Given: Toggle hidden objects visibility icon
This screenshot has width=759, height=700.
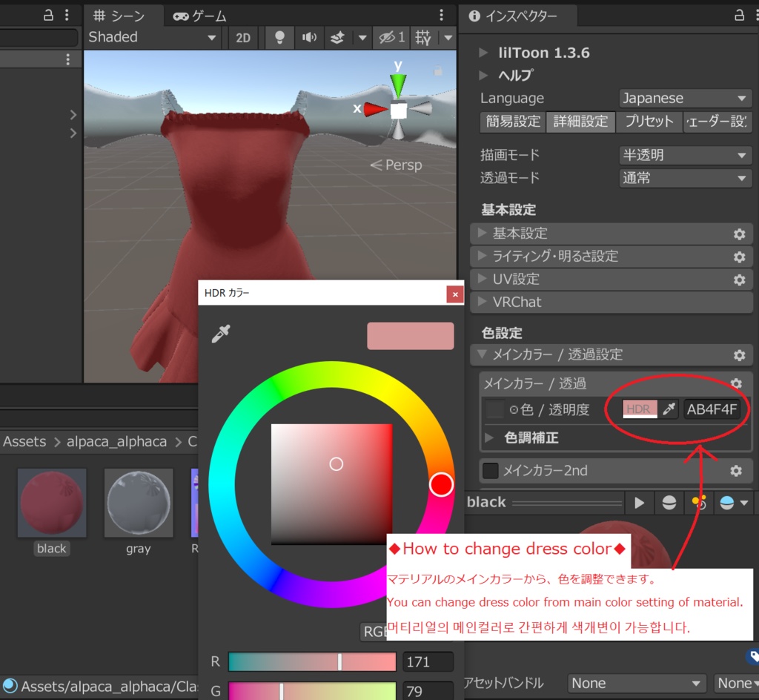Looking at the screenshot, I should tap(391, 37).
